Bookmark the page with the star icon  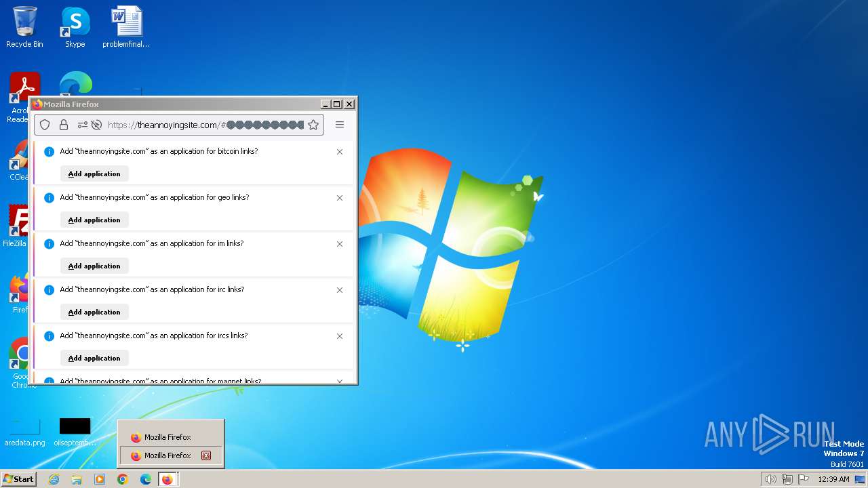[313, 125]
